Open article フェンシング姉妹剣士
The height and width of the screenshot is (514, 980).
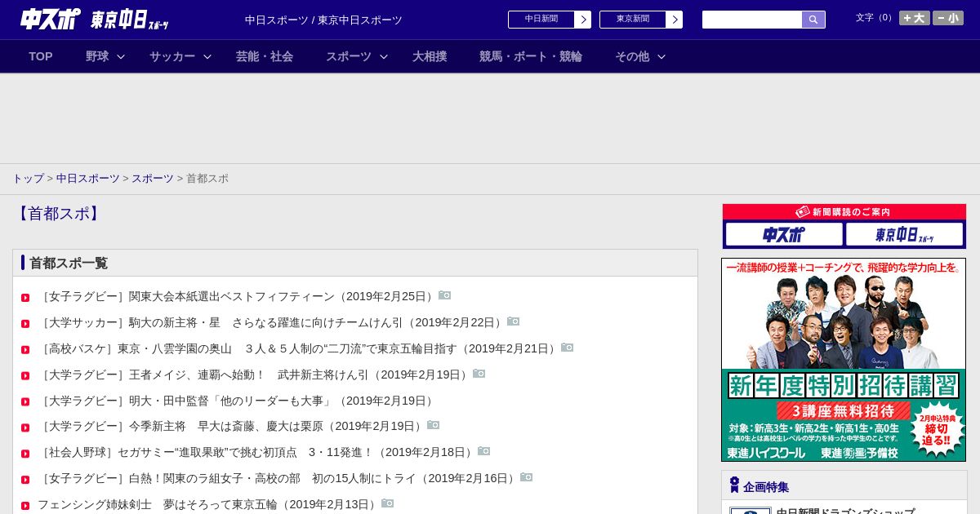pos(208,504)
